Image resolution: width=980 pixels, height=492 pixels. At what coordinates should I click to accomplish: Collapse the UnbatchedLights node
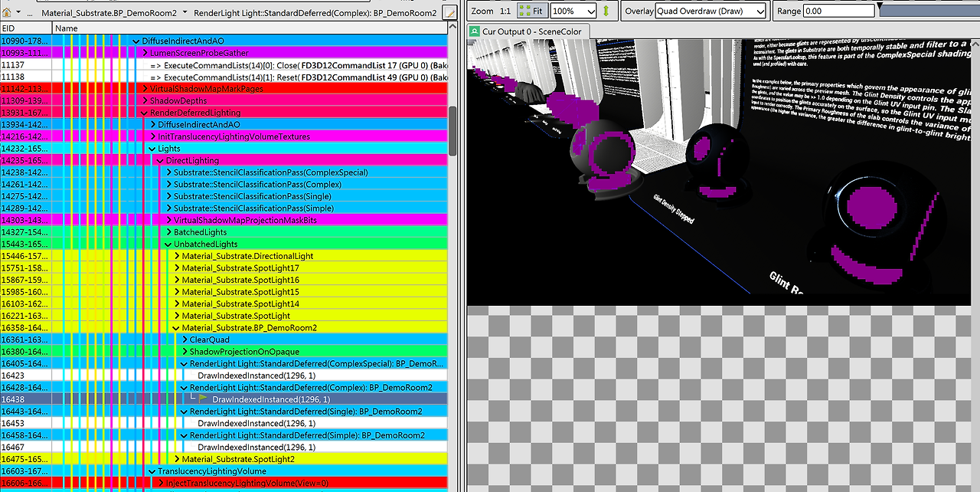pos(168,244)
